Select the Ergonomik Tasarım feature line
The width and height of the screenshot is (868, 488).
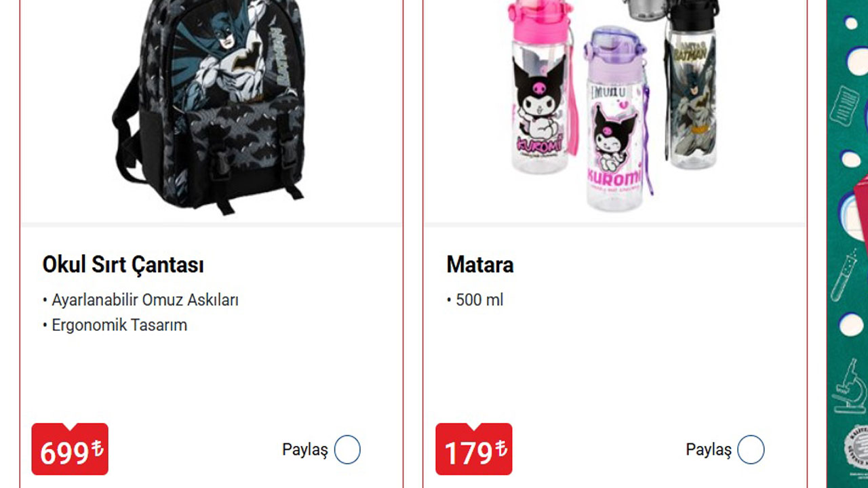click(x=115, y=325)
